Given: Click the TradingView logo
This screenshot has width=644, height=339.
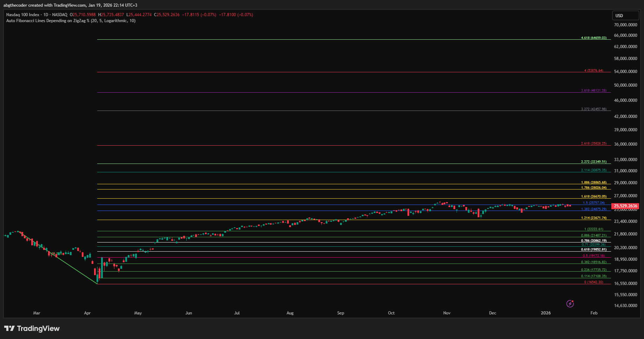Looking at the screenshot, I should (32, 328).
